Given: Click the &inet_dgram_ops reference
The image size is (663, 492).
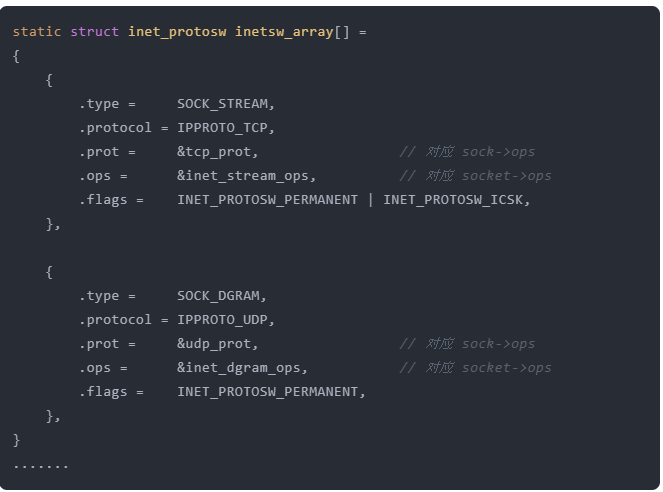Looking at the screenshot, I should 242,368.
